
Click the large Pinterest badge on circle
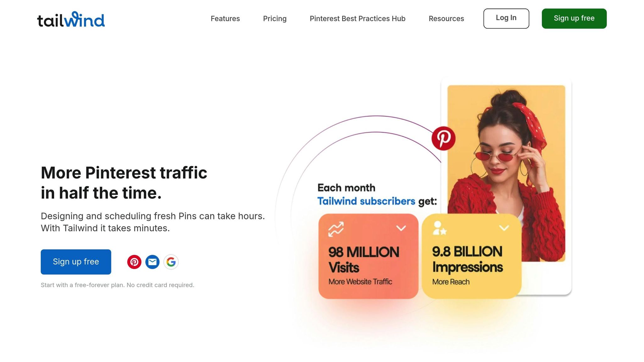pyautogui.click(x=443, y=138)
